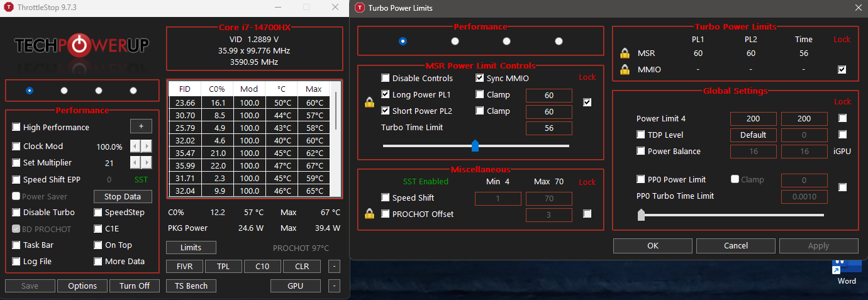This screenshot has width=868, height=300.
Task: Open the FIVR settings
Action: coord(185,267)
